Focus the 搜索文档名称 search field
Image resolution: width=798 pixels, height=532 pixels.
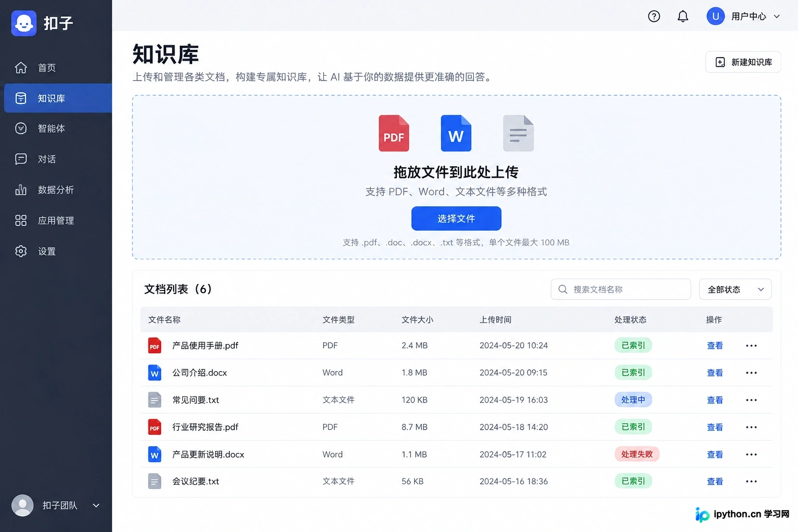point(621,289)
